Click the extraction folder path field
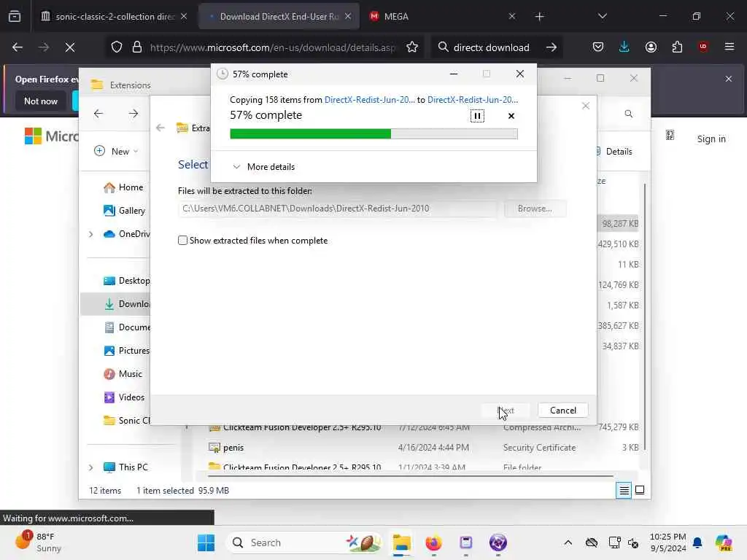Viewport: 747px width, 560px height. tap(338, 209)
